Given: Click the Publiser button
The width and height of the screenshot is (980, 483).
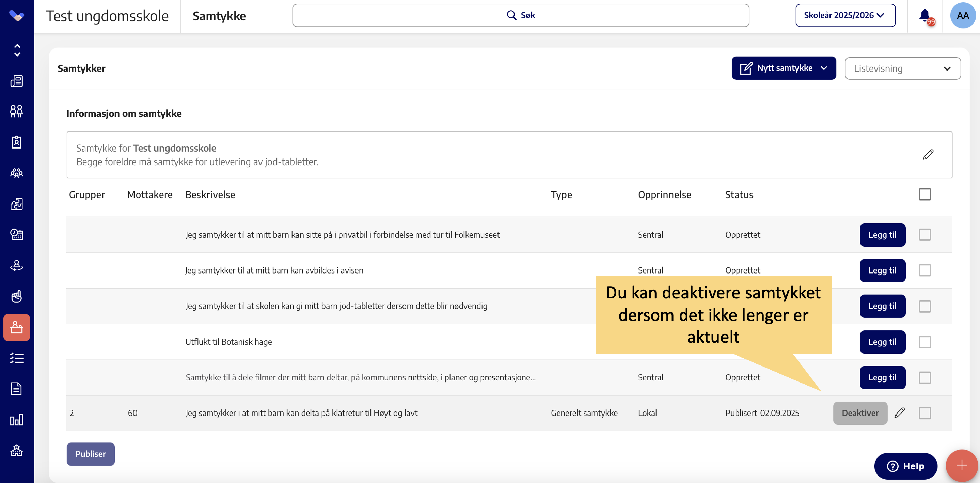Looking at the screenshot, I should tap(91, 454).
